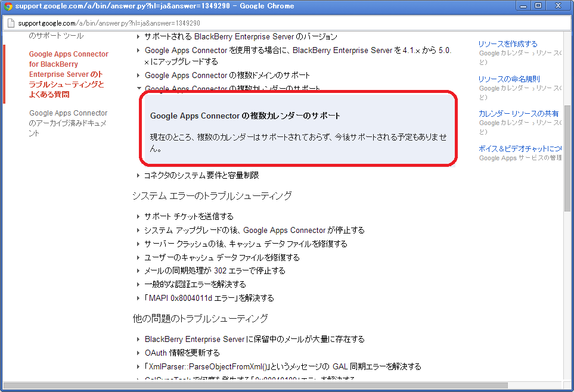
Task: Collapse the 複数カレンダーのサポート section arrow
Action: [139, 88]
